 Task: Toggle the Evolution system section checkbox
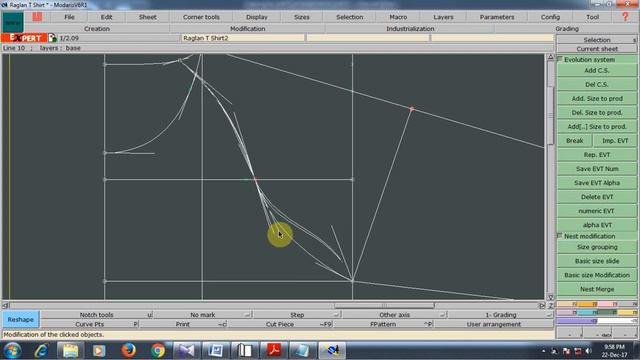(x=560, y=59)
